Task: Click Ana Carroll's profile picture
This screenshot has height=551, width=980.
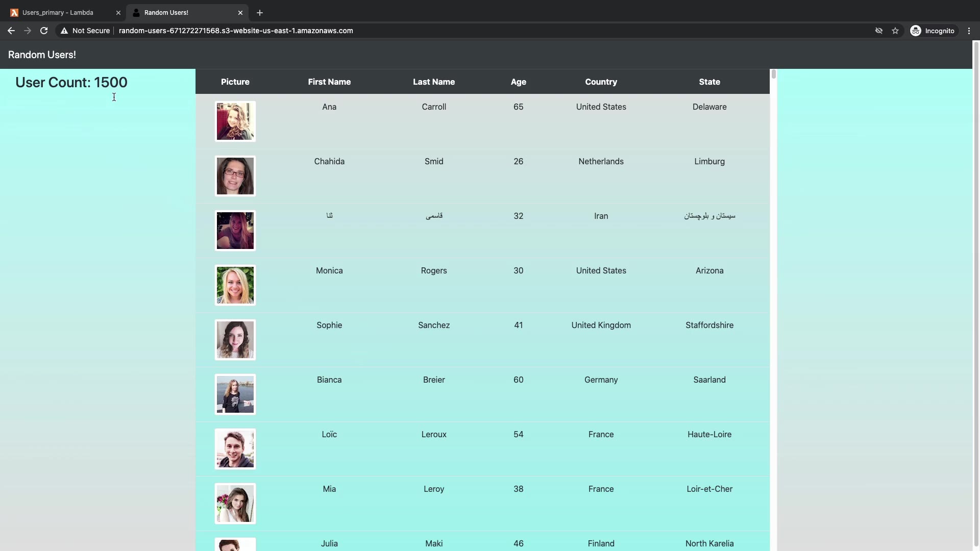Action: pyautogui.click(x=235, y=121)
